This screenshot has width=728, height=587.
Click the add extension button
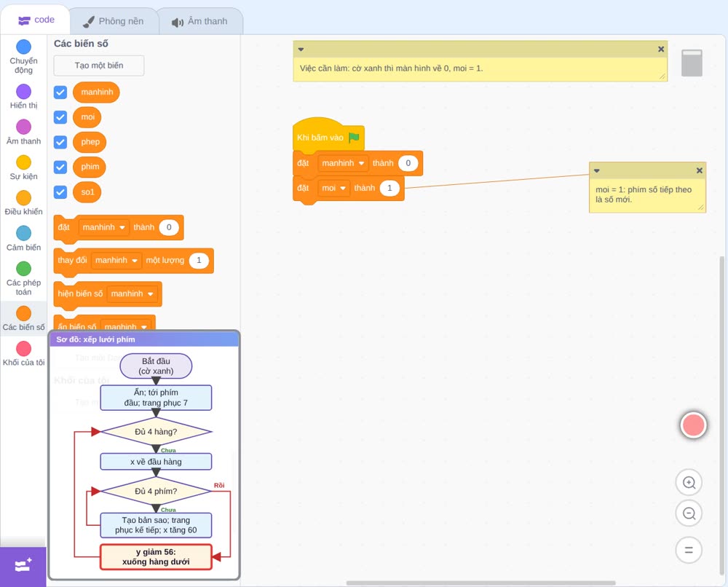[23, 566]
